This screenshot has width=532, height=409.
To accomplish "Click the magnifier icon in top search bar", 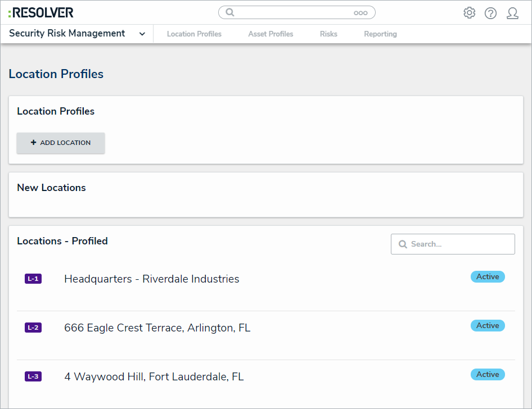I will [230, 12].
